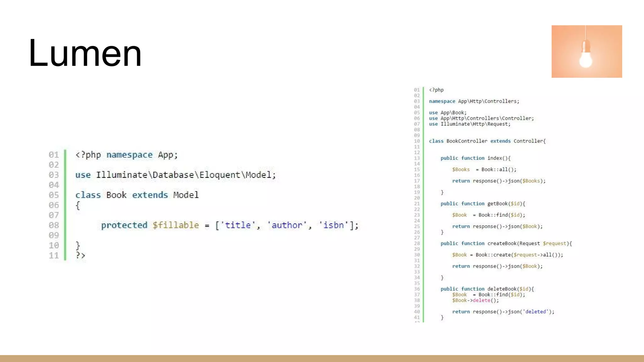Click the 'use Illuminate\Database\Eloquent\Model' line
The height and width of the screenshot is (362, 644).
coord(175,175)
